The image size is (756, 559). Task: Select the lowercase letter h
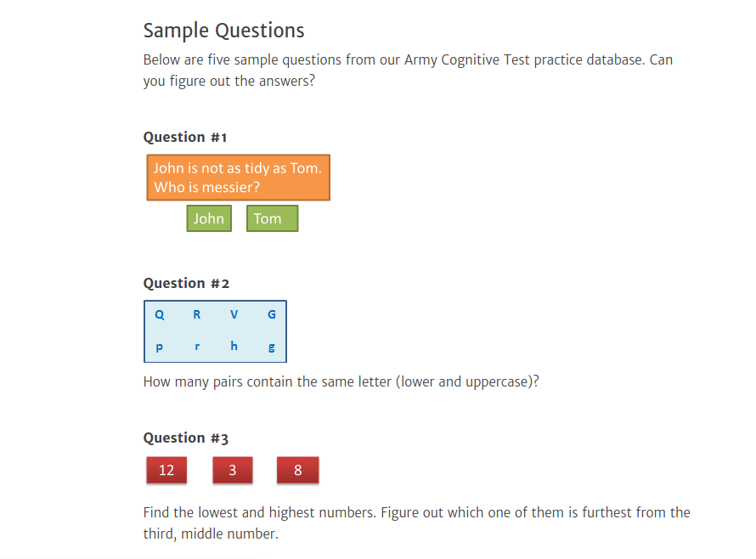coord(234,346)
